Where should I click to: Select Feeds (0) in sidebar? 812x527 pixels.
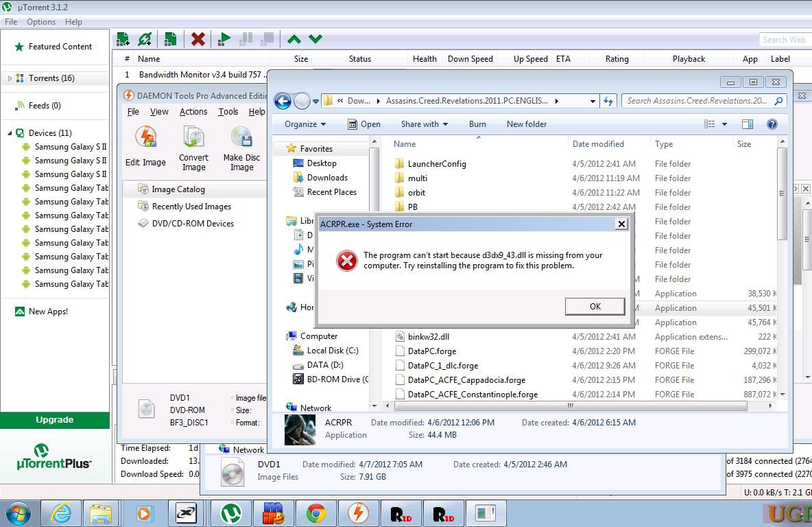point(45,106)
